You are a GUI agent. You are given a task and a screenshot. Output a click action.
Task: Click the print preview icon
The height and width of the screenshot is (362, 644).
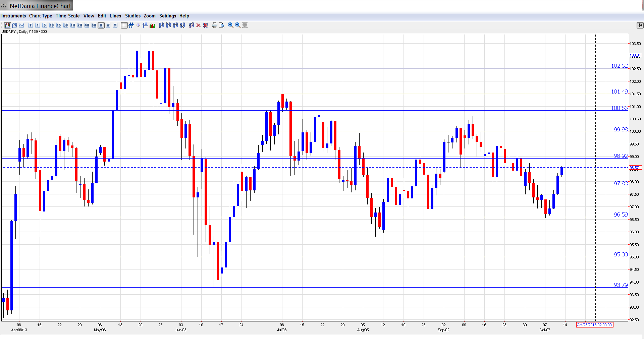pos(222,25)
